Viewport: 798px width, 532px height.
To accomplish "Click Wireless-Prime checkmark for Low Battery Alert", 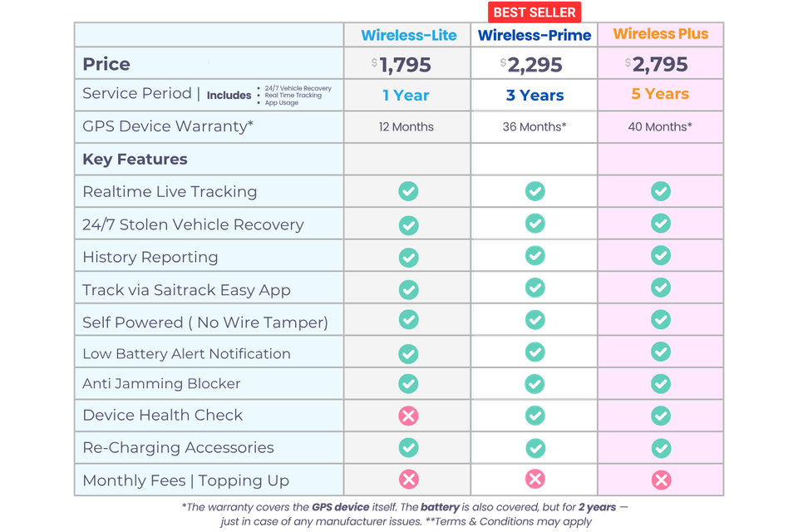I will (534, 352).
